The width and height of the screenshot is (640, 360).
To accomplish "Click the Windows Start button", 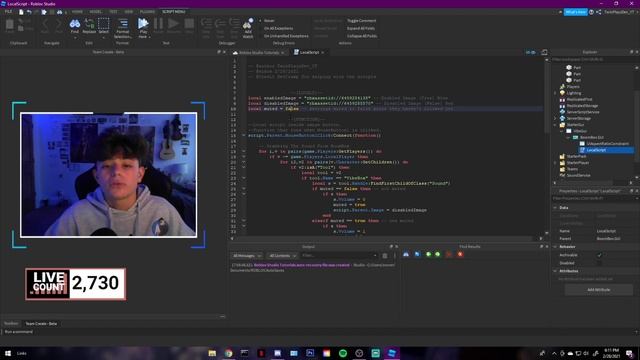I will tap(8, 353).
